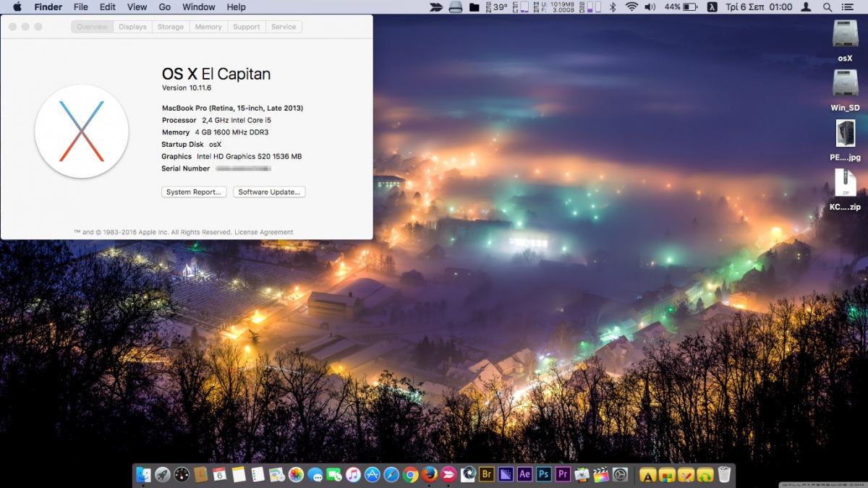868x488 pixels.
Task: Open the Window menu
Action: coord(199,7)
